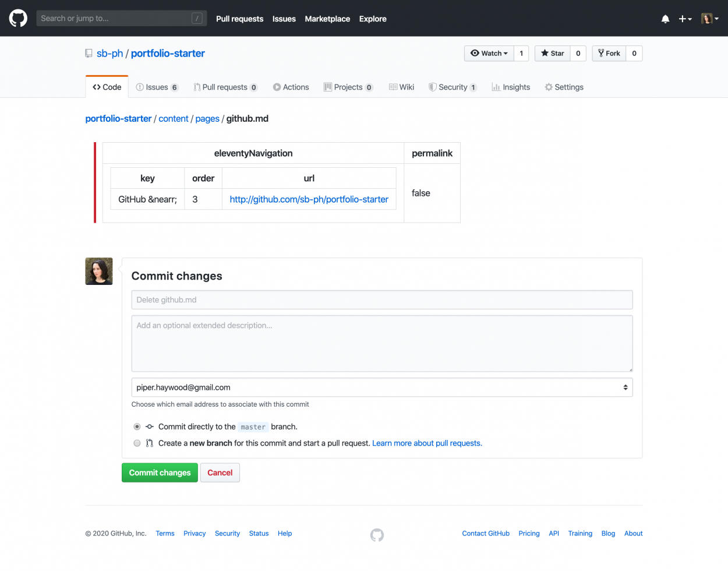Click the green Commit changes button
Viewport: 728px width, 571px height.
click(160, 473)
